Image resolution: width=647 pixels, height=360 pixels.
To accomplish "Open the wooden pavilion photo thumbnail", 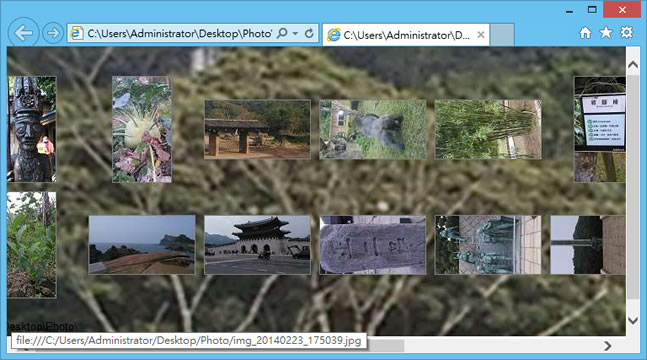I will pos(257,129).
